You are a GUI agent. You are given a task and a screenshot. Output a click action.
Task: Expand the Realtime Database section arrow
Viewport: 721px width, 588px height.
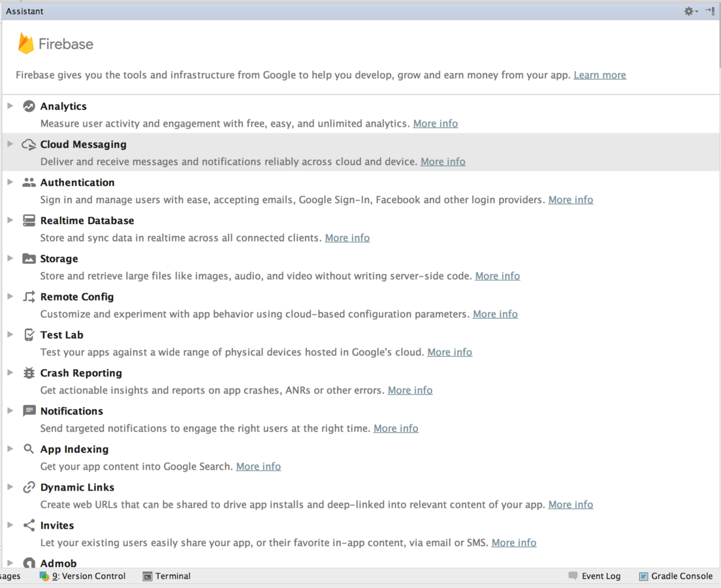click(10, 220)
